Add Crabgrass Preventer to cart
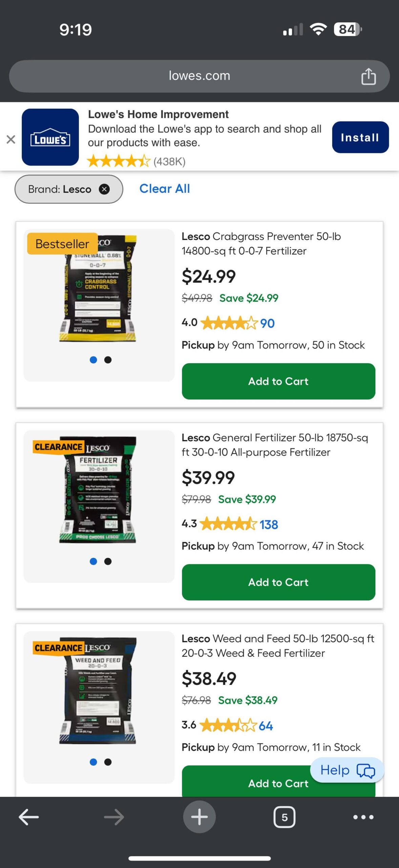The width and height of the screenshot is (399, 868). coord(278,381)
